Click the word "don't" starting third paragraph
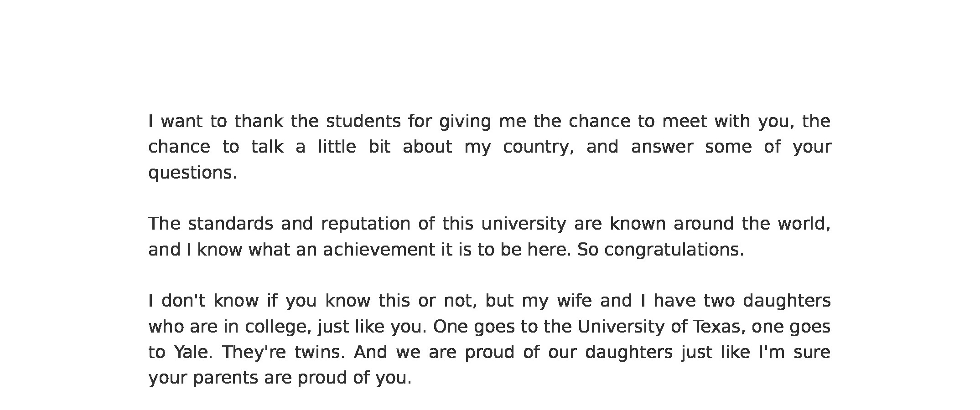Screen dimensions: 980x410 coord(183,301)
